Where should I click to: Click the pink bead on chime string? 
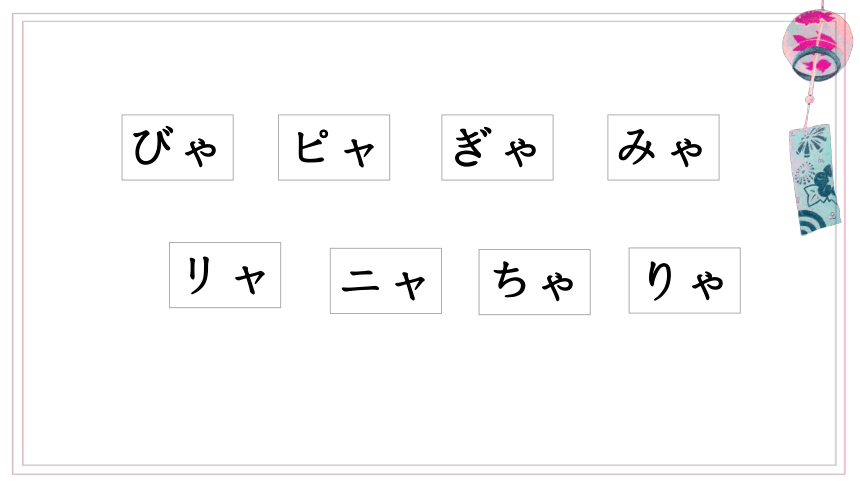click(809, 99)
